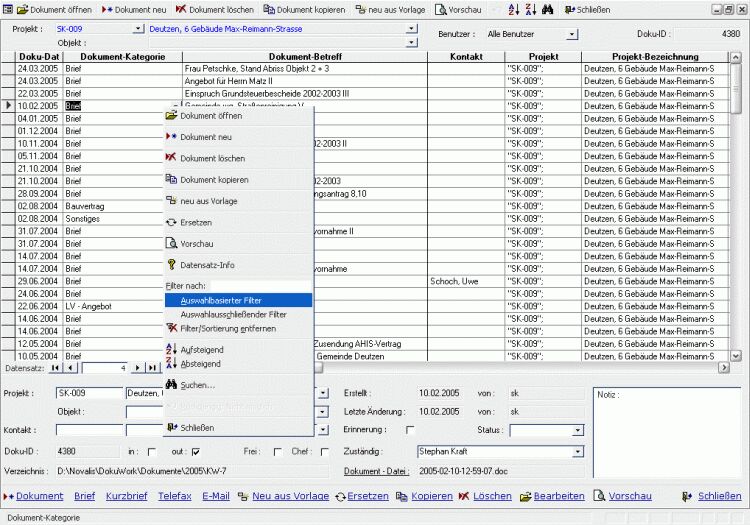
Task: Choose Datensatz-Info from context menu
Action: tap(207, 265)
